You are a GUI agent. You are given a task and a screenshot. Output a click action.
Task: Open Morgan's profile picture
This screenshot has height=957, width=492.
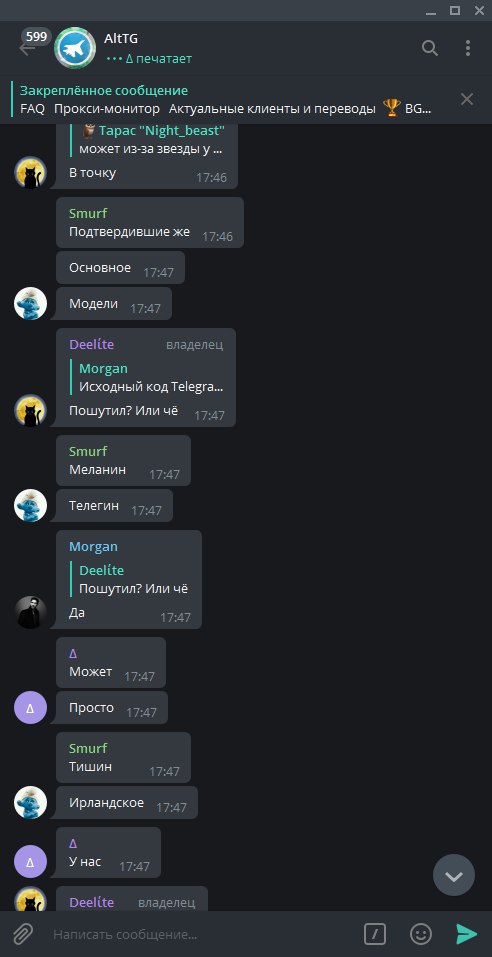[31, 613]
